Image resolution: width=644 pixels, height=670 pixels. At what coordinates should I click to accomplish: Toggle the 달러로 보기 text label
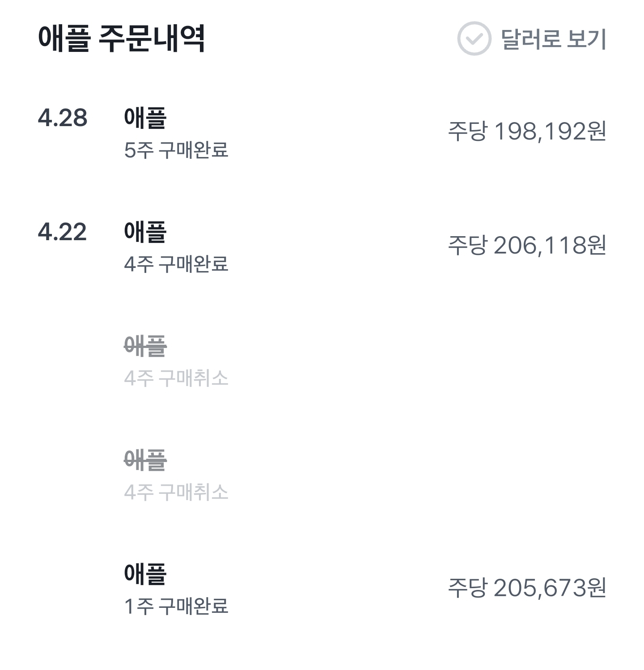[554, 38]
